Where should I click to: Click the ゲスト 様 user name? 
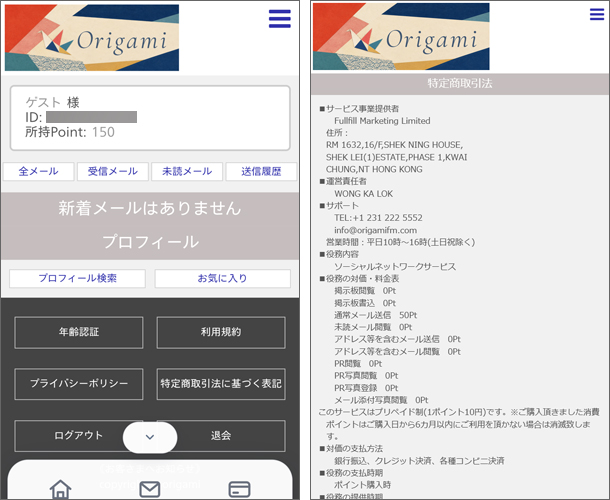[x=53, y=102]
